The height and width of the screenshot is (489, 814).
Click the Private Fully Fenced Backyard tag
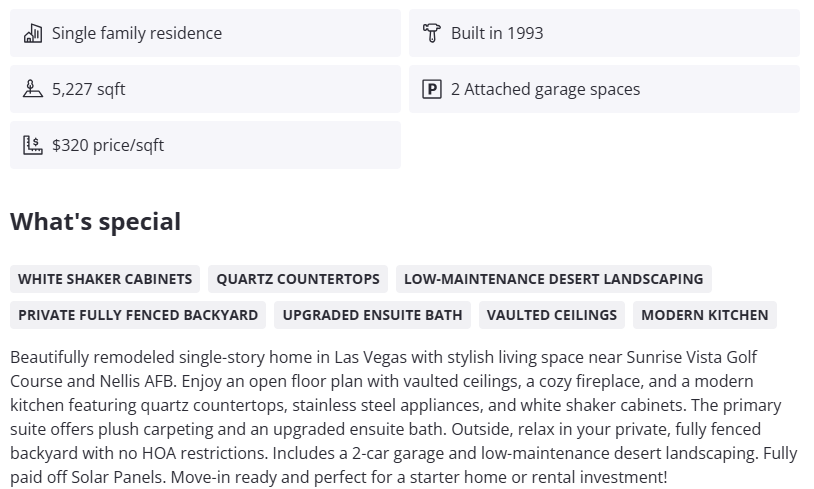(x=138, y=315)
